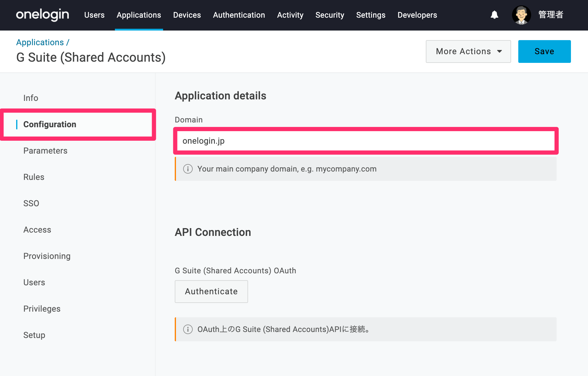The width and height of the screenshot is (588, 376).
Task: Edit the Domain input field
Action: pyautogui.click(x=366, y=141)
